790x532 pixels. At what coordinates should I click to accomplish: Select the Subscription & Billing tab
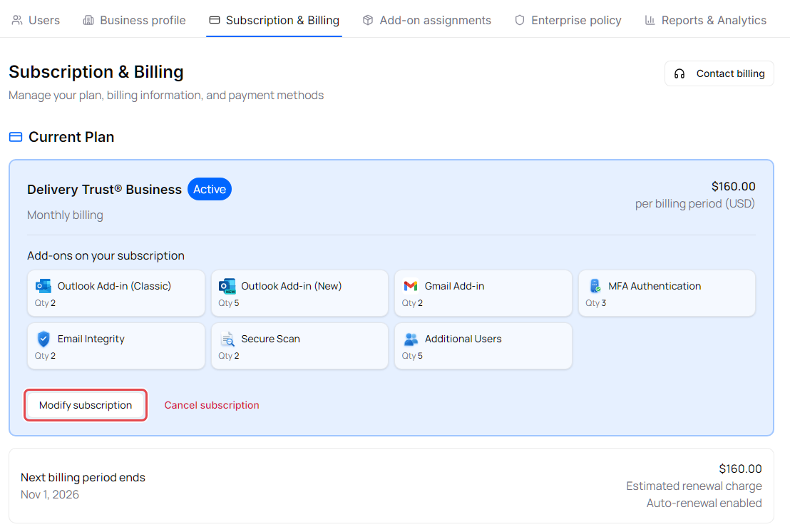274,20
